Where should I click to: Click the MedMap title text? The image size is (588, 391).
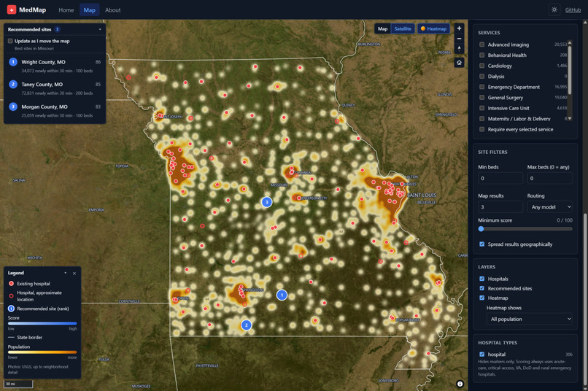tap(33, 10)
